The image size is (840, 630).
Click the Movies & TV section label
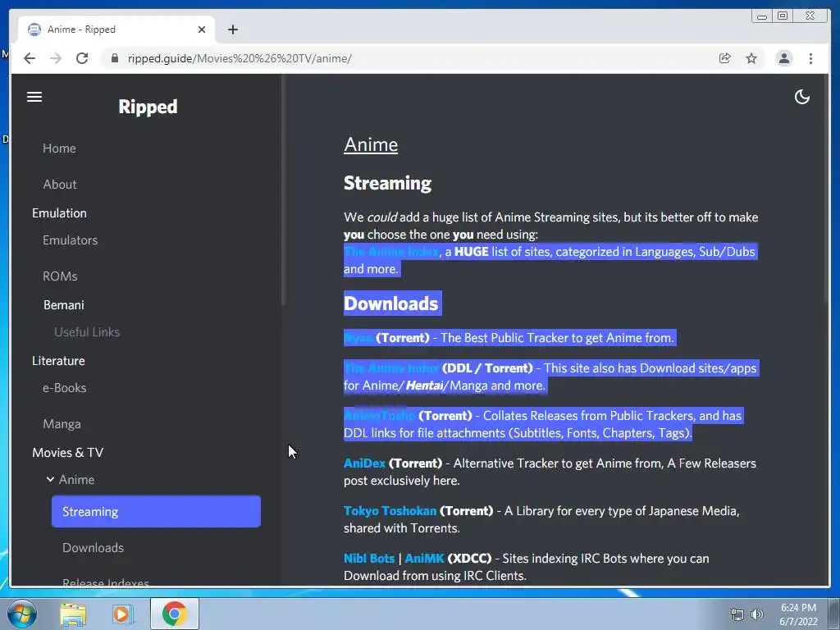point(67,453)
